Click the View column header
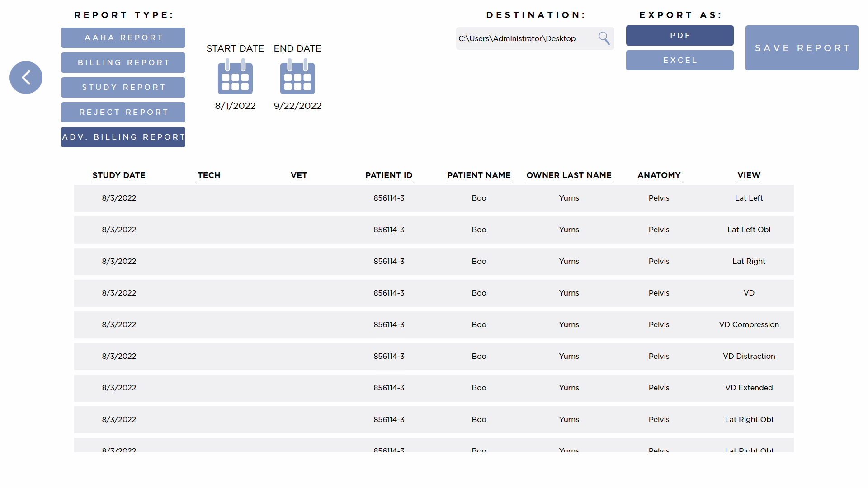This screenshot has width=868, height=488. click(x=749, y=175)
